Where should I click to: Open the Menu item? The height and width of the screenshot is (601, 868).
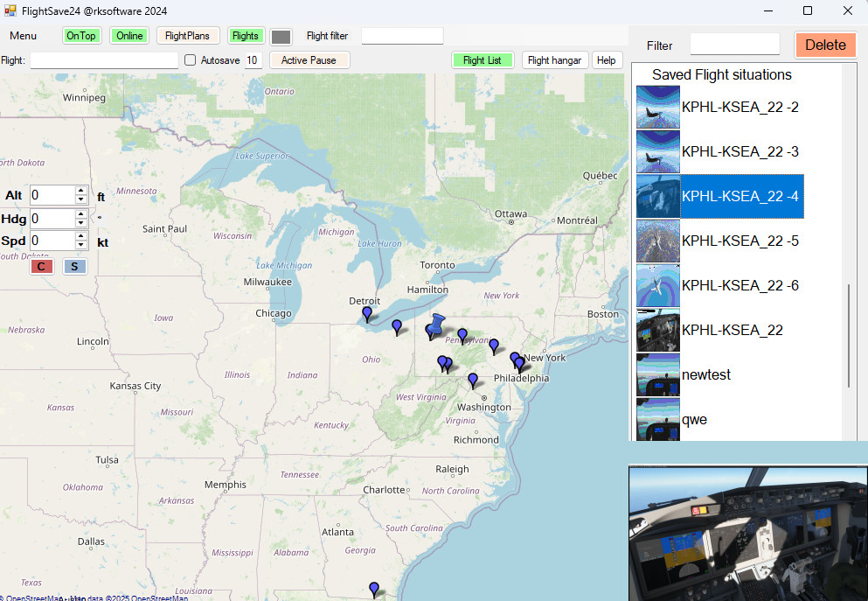(x=24, y=36)
